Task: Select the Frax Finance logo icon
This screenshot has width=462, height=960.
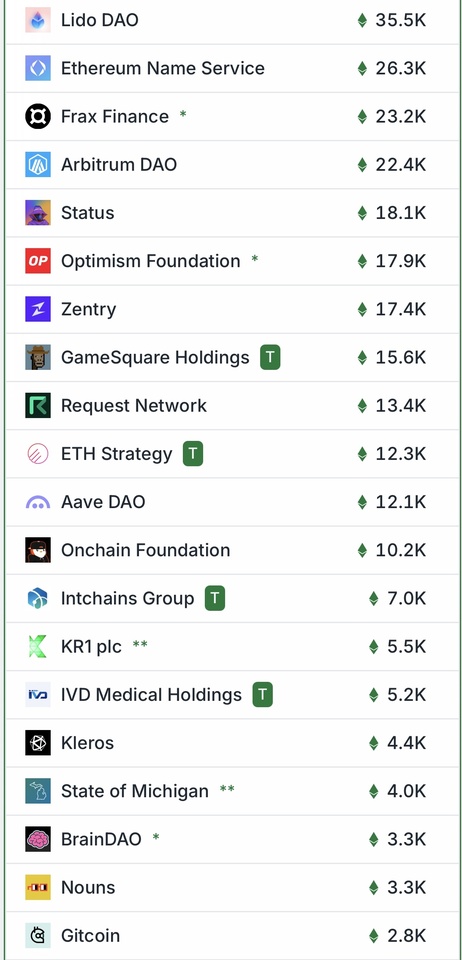Action: 38,116
